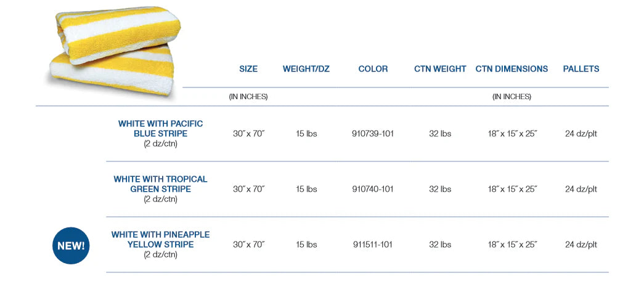Select White with Pineapple Yellow Stripe title
The image size is (644, 289).
160,239
